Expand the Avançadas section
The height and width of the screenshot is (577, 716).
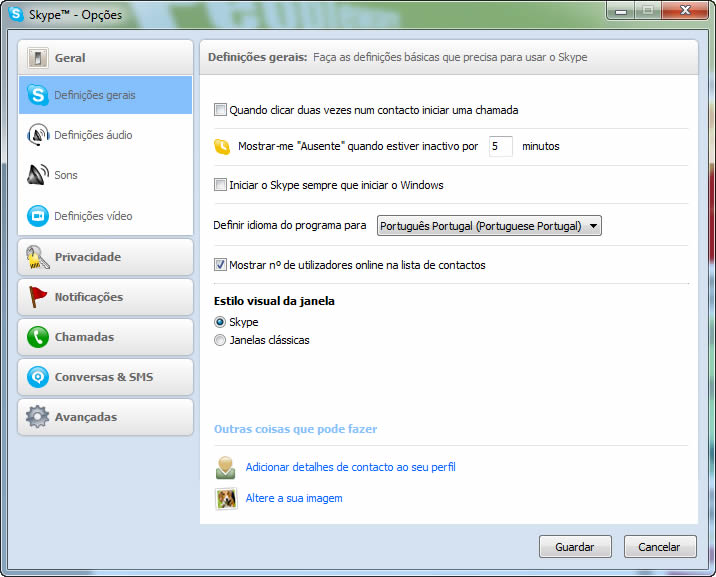point(105,417)
